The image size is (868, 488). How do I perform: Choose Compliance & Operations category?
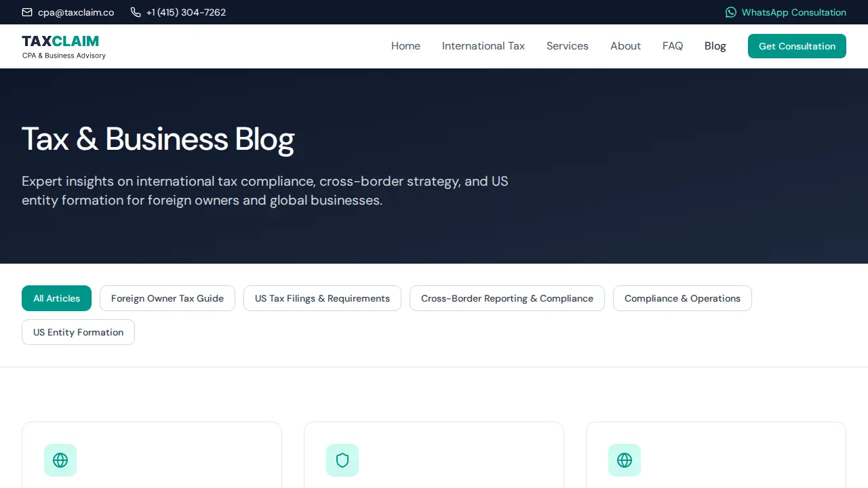(x=682, y=298)
